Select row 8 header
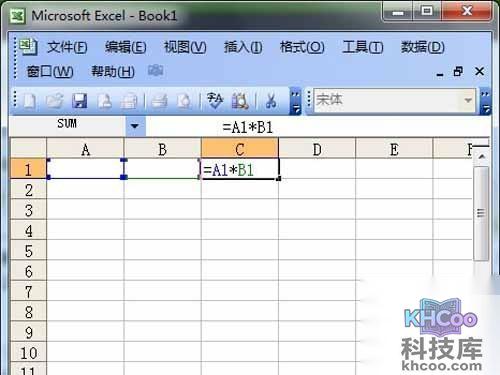The height and width of the screenshot is (375, 500). [28, 312]
